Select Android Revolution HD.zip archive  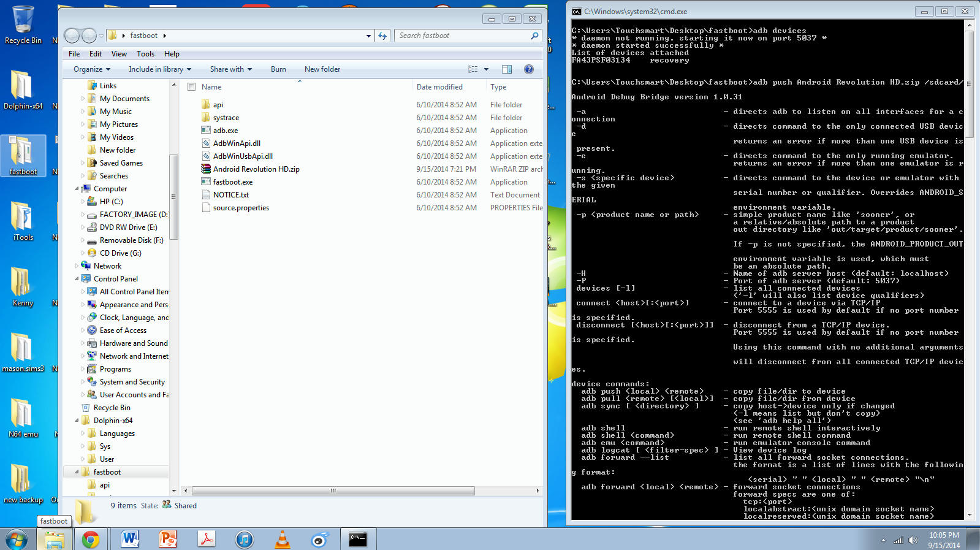256,169
